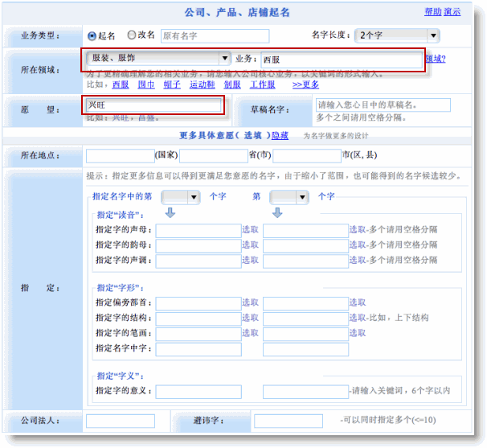Click the left blue down-arrow icon
The width and height of the screenshot is (487, 448).
tap(170, 213)
